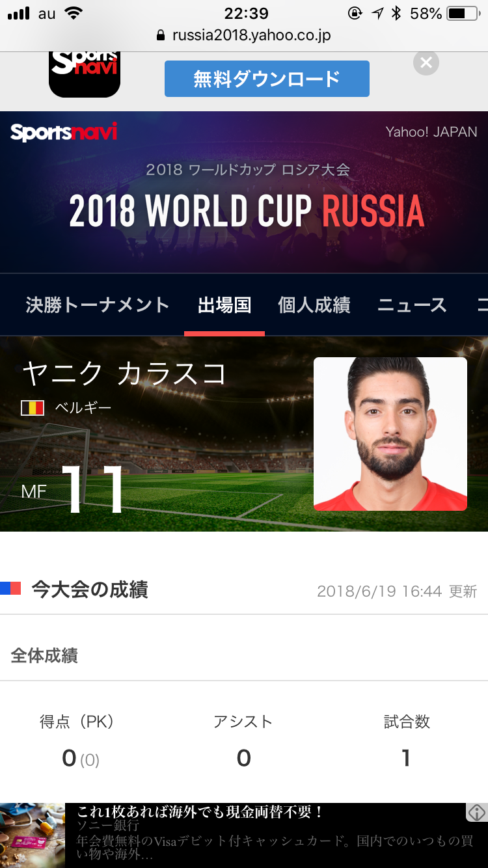Select the 出場国 tab
488x868 pixels.
(224, 305)
